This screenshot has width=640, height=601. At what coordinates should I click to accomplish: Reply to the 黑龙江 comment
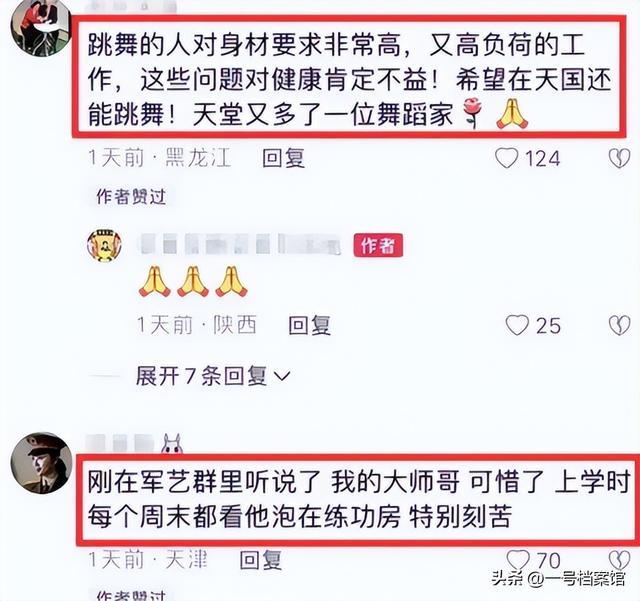283,158
